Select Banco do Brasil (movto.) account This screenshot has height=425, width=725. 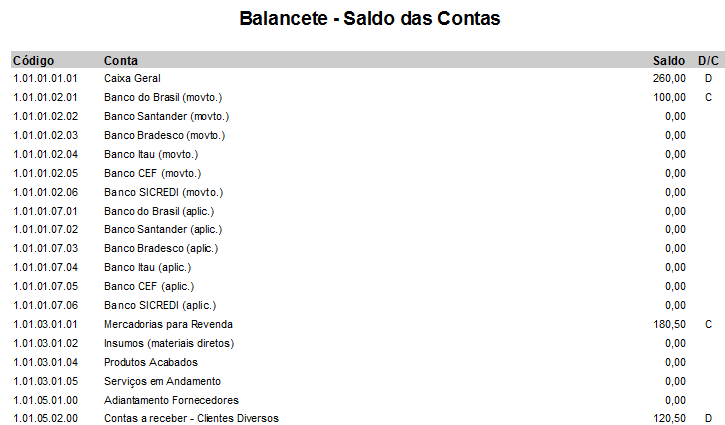click(162, 97)
